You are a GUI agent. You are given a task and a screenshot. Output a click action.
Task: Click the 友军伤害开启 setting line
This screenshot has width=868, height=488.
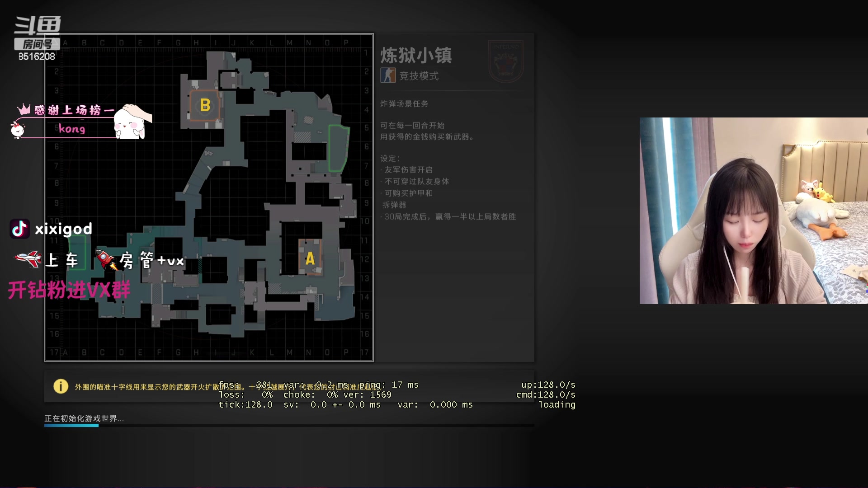[409, 169]
